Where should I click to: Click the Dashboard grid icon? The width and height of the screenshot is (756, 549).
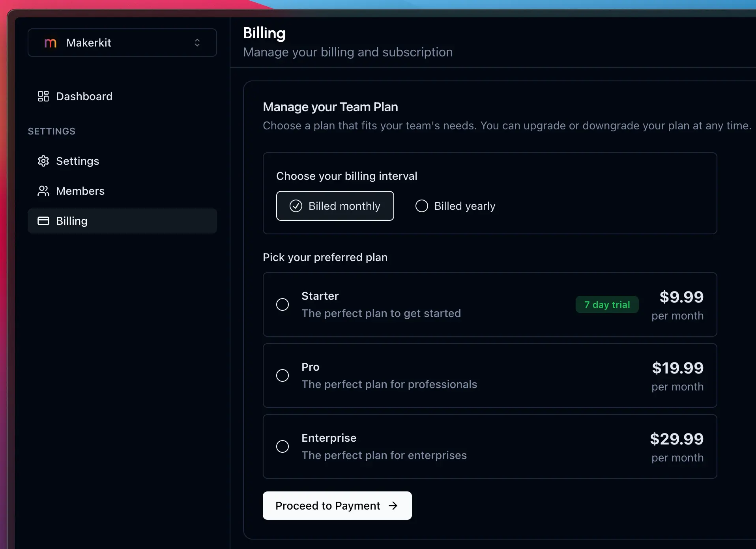pos(43,96)
